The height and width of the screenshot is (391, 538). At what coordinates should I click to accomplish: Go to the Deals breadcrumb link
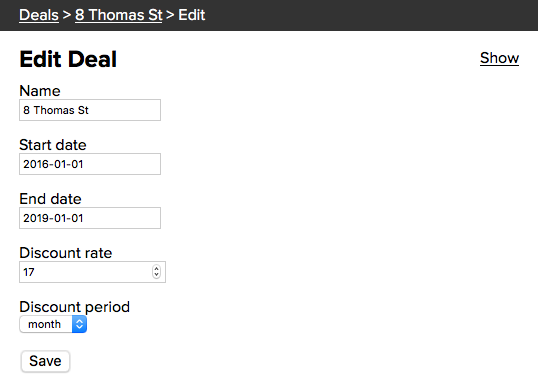[x=39, y=15]
